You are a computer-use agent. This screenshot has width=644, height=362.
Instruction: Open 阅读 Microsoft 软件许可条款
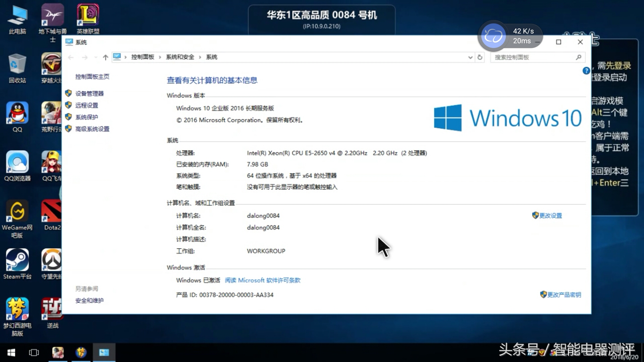[x=263, y=280]
